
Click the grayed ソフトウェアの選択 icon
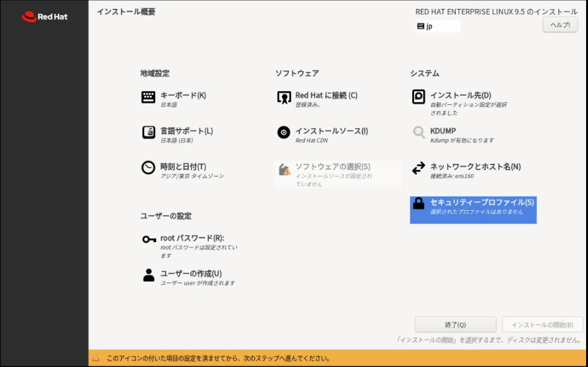[x=283, y=170]
